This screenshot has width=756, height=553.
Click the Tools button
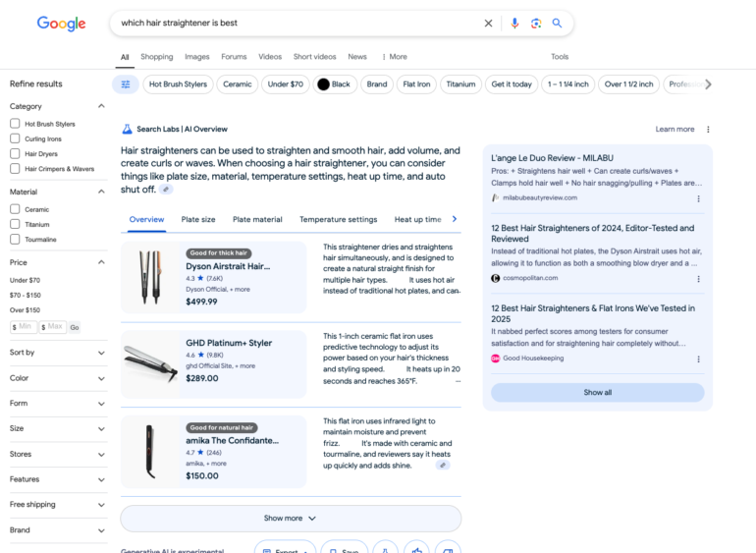[x=560, y=56]
